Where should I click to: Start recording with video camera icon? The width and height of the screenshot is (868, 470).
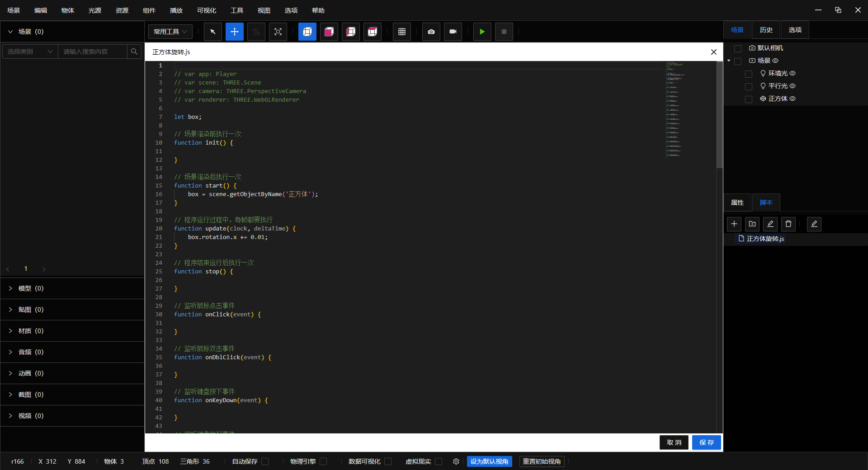point(453,32)
